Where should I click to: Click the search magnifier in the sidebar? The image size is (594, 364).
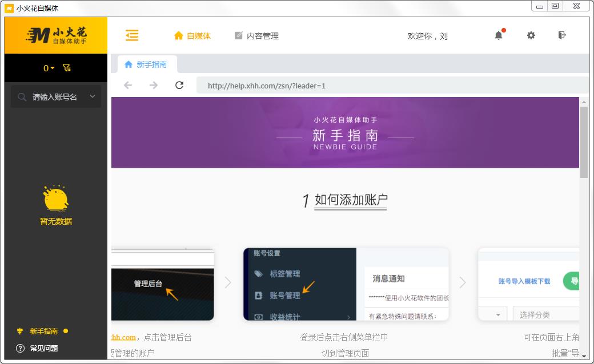pos(22,96)
